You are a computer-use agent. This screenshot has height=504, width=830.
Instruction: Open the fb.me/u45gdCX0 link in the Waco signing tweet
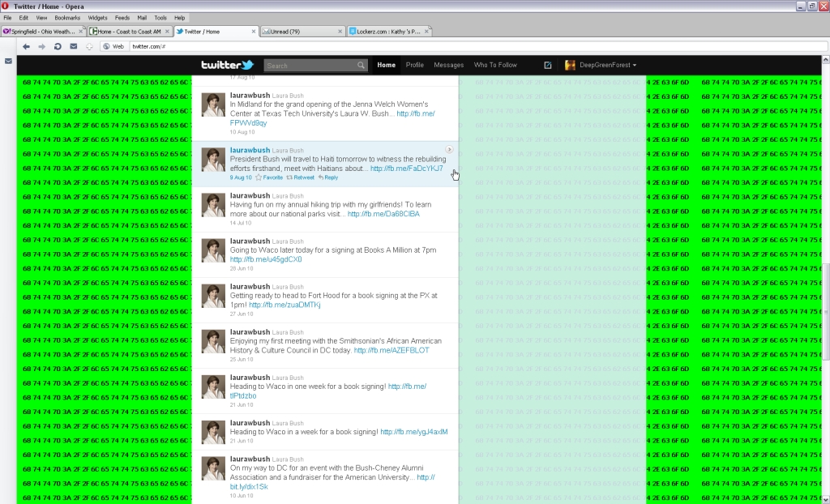pyautogui.click(x=266, y=259)
